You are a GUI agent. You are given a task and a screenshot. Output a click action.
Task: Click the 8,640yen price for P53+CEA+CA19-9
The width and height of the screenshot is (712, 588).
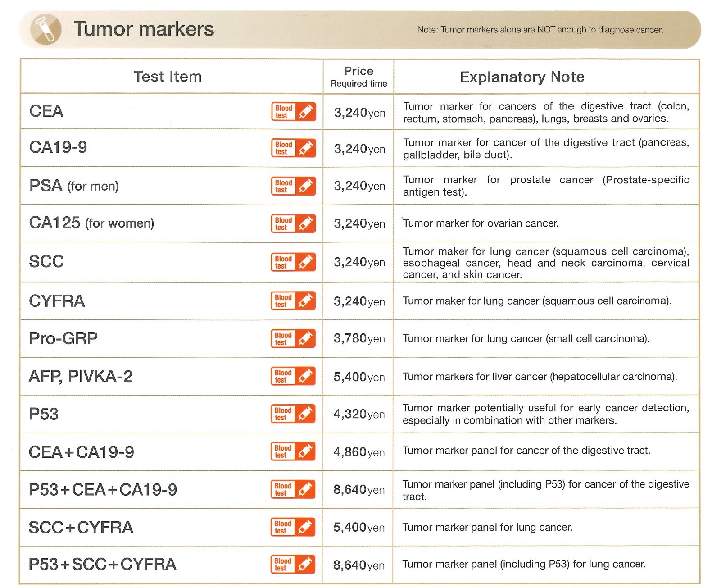click(359, 490)
